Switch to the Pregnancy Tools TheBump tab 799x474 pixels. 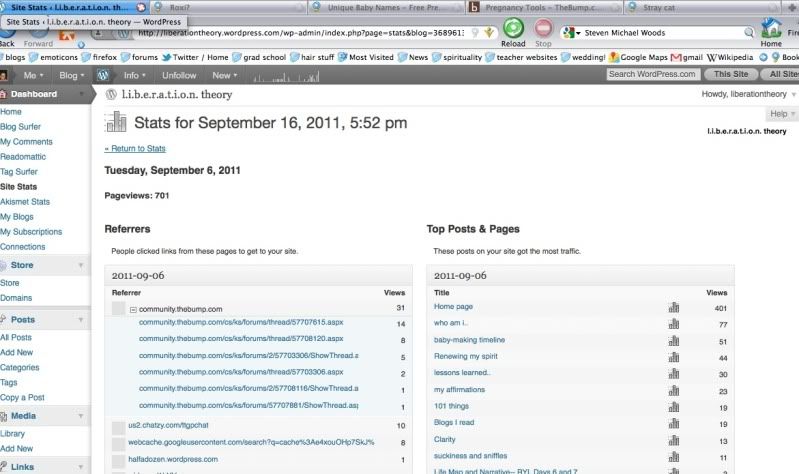point(544,7)
